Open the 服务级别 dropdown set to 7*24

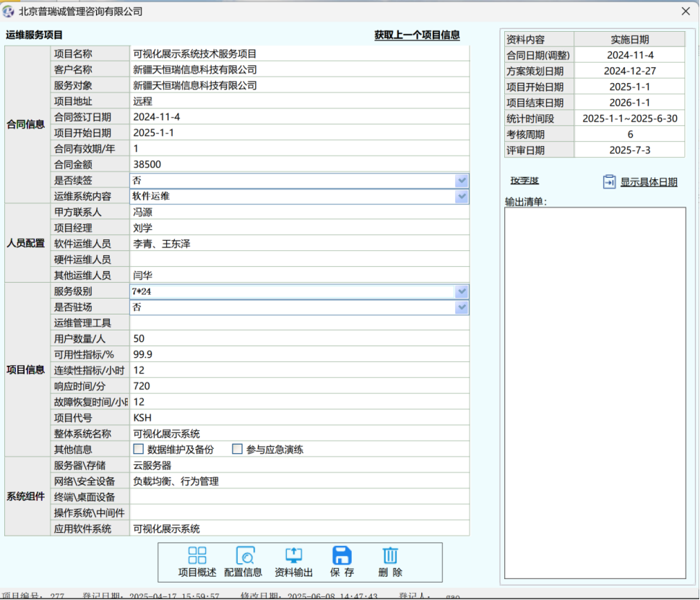462,291
